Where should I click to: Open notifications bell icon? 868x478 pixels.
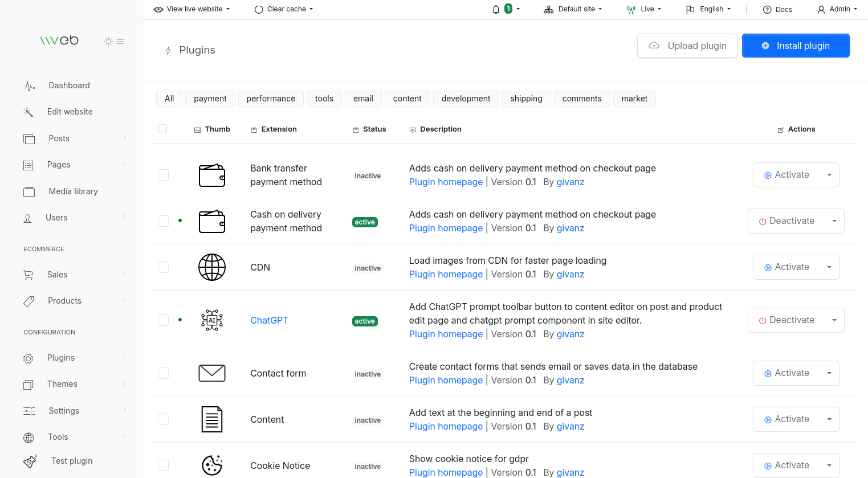click(496, 9)
